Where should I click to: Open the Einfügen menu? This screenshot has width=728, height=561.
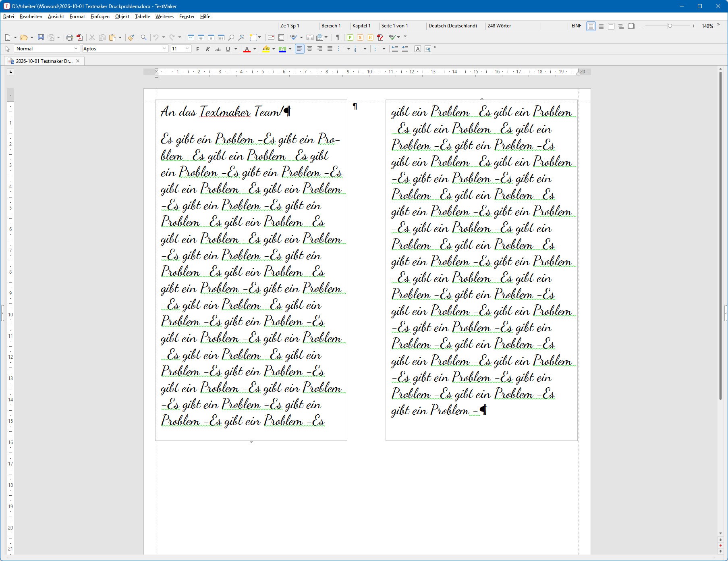[100, 17]
